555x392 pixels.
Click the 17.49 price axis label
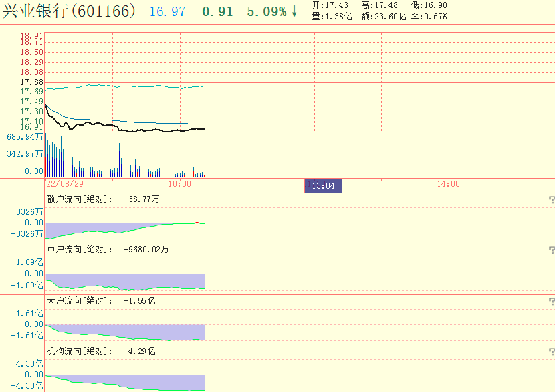31,102
